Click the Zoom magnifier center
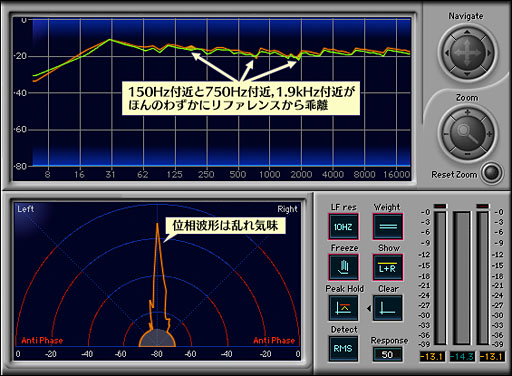The height and width of the screenshot is (376, 512). (x=467, y=133)
